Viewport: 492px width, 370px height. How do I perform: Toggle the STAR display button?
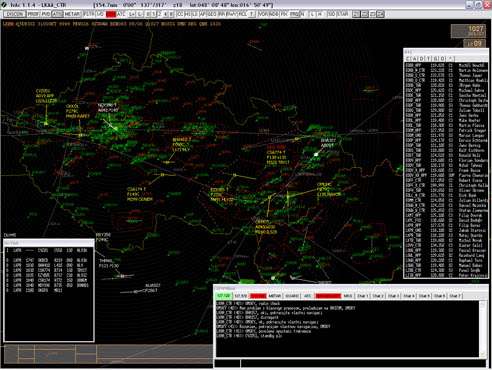[x=343, y=14]
